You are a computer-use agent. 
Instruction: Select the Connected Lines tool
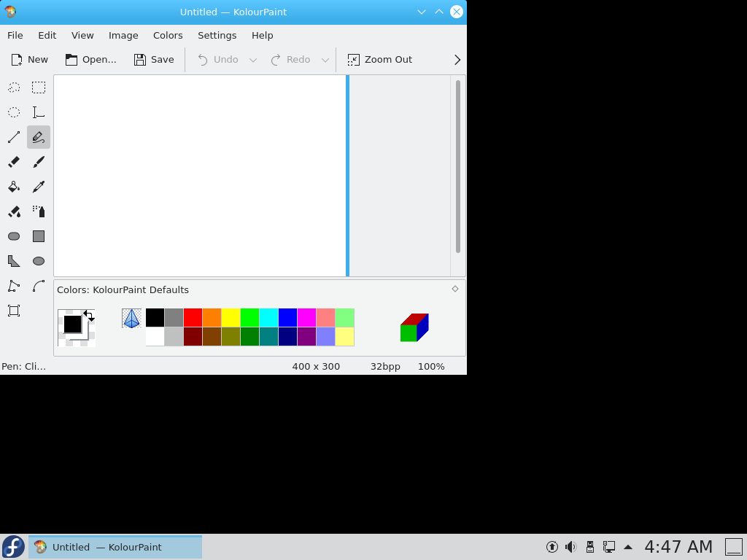click(x=14, y=286)
